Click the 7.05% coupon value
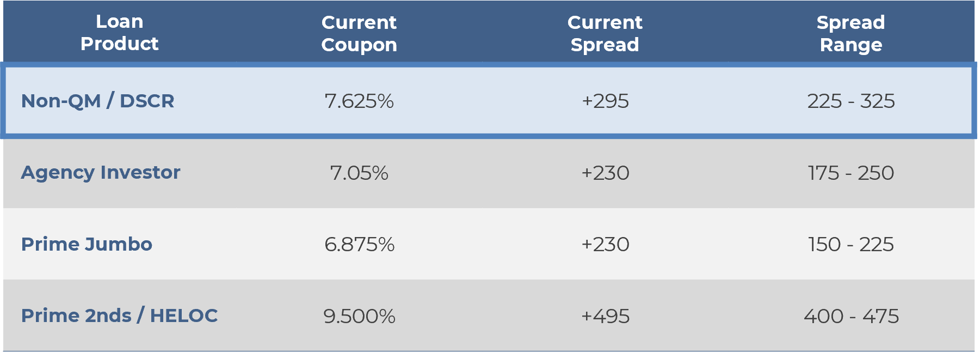980x352 pixels. [359, 173]
